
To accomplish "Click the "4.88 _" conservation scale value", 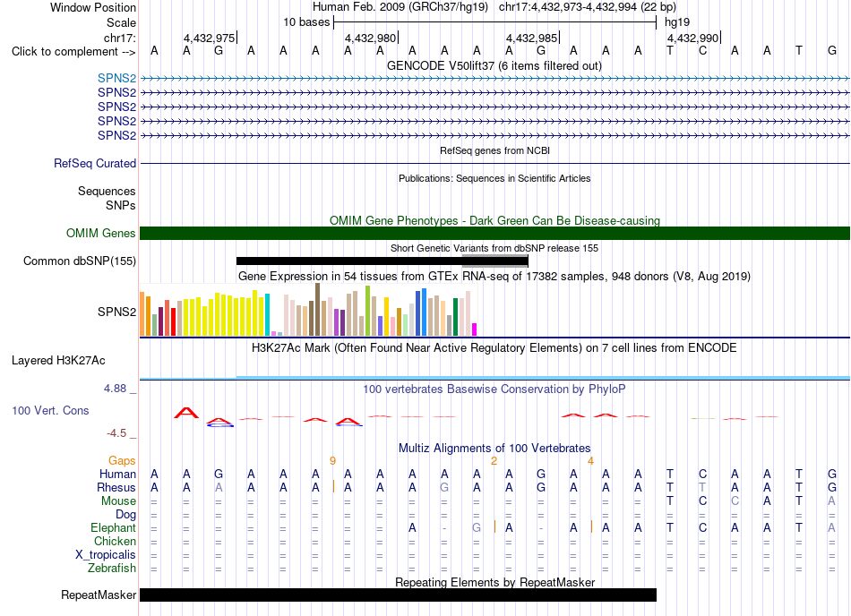I will (120, 389).
